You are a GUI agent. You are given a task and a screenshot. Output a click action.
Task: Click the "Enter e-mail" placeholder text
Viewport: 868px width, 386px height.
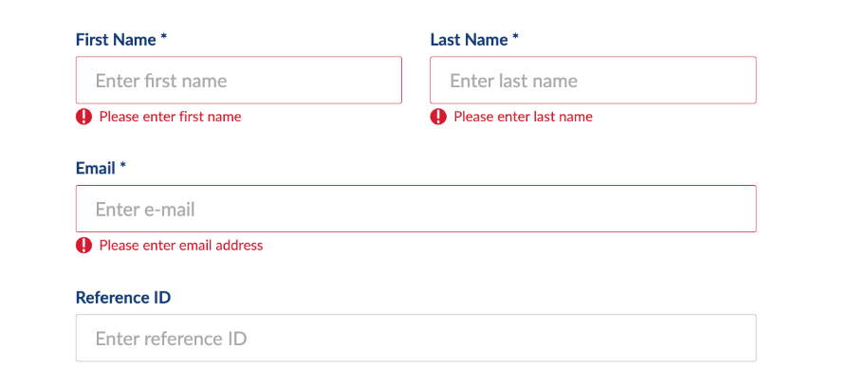point(145,210)
